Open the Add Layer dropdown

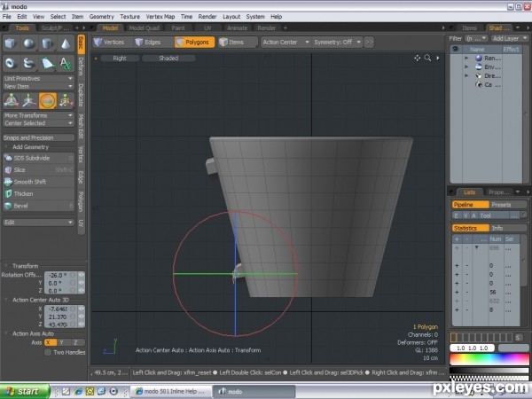(x=509, y=38)
